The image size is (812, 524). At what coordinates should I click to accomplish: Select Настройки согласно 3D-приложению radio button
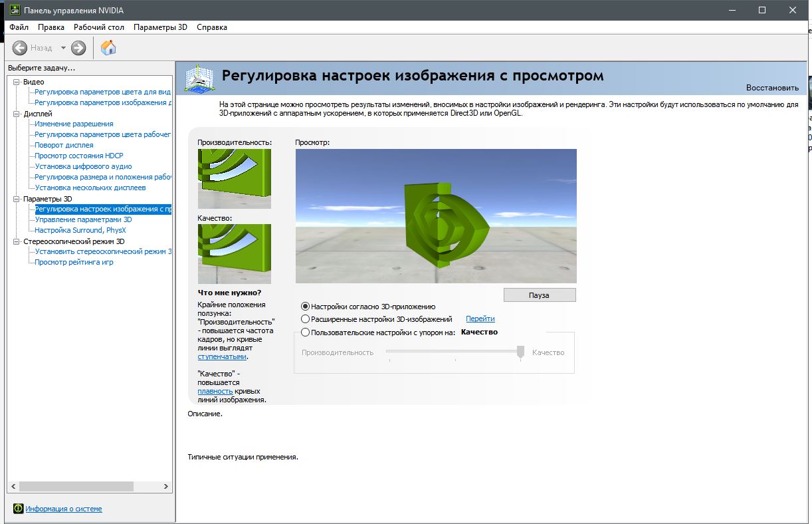click(306, 307)
